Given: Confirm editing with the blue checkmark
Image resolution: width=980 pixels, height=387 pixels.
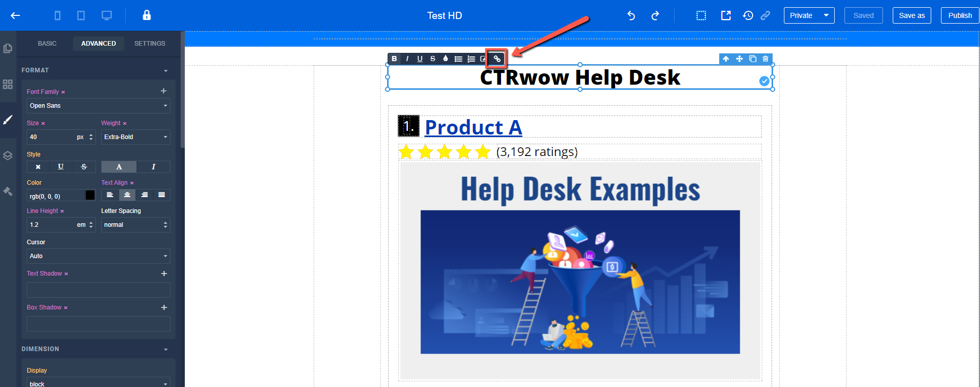Looking at the screenshot, I should coord(764,81).
